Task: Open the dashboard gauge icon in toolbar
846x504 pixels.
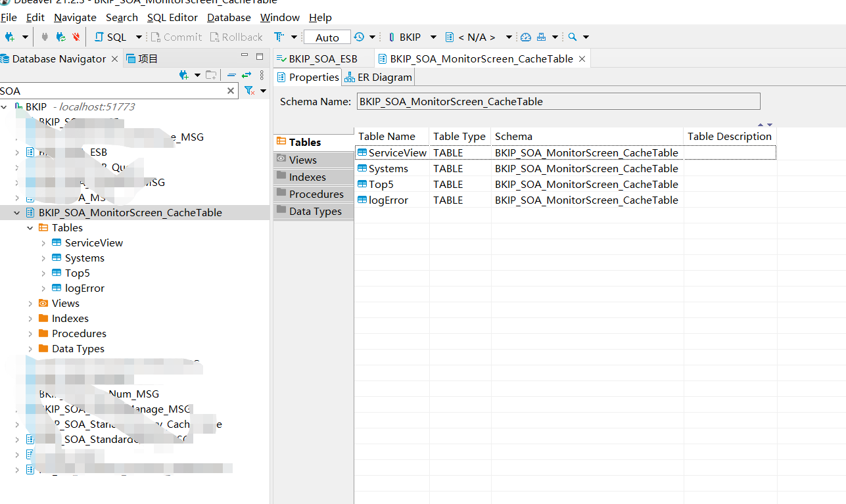Action: [526, 37]
